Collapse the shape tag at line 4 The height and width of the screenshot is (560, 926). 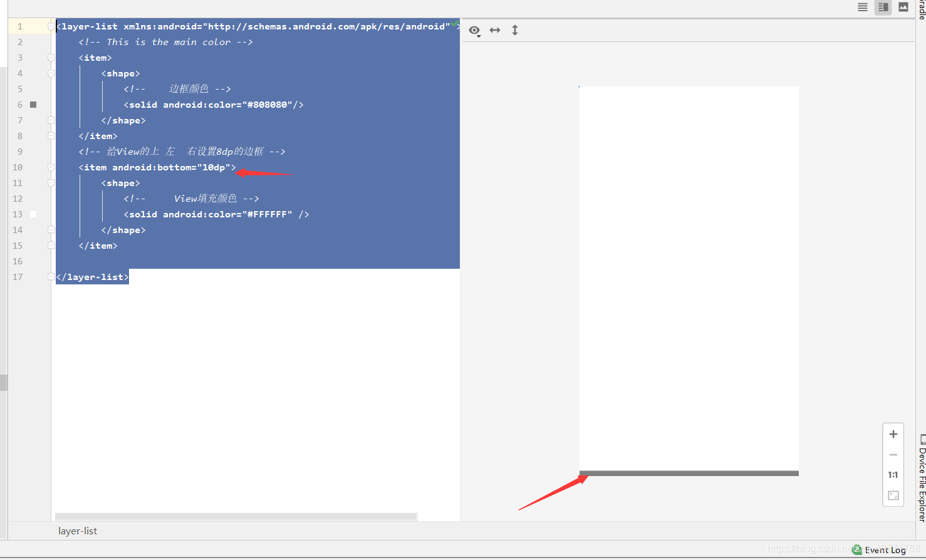pos(51,73)
